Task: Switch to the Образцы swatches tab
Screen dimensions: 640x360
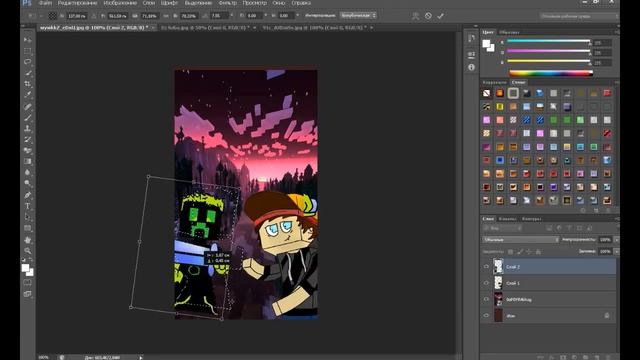Action: point(509,32)
